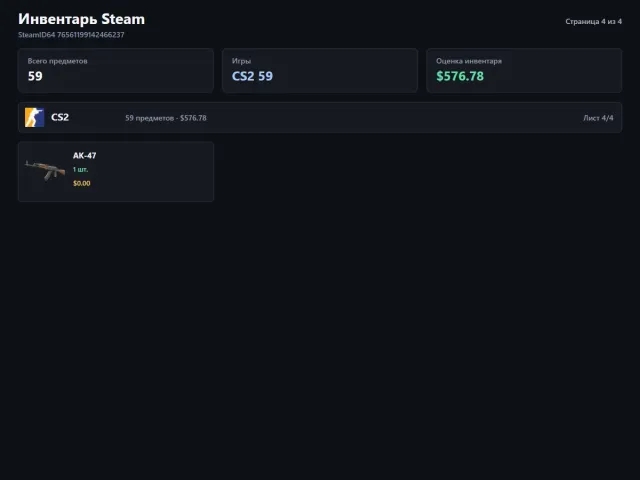Select the SteamID64 number text
The height and width of the screenshot is (480, 640).
[91, 35]
